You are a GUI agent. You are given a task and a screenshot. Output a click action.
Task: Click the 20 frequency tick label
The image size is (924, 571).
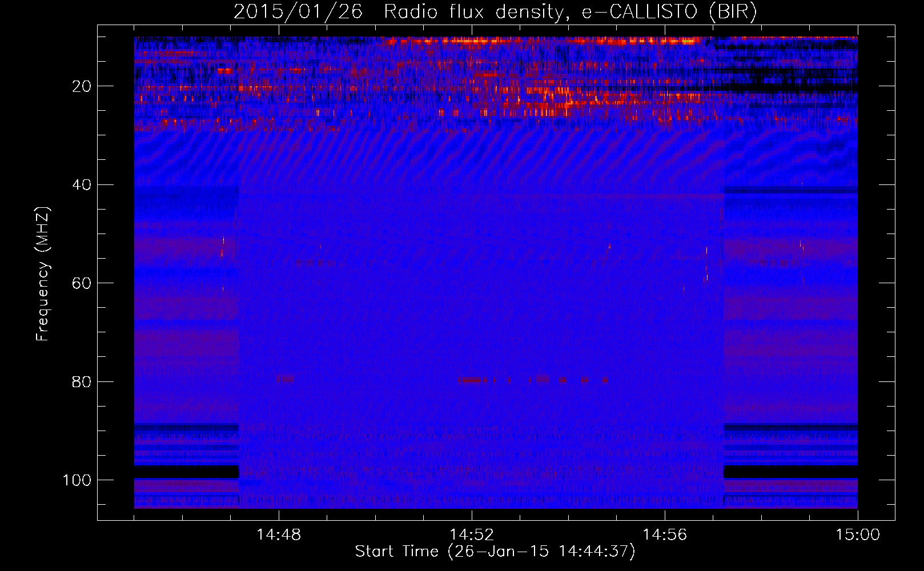82,86
